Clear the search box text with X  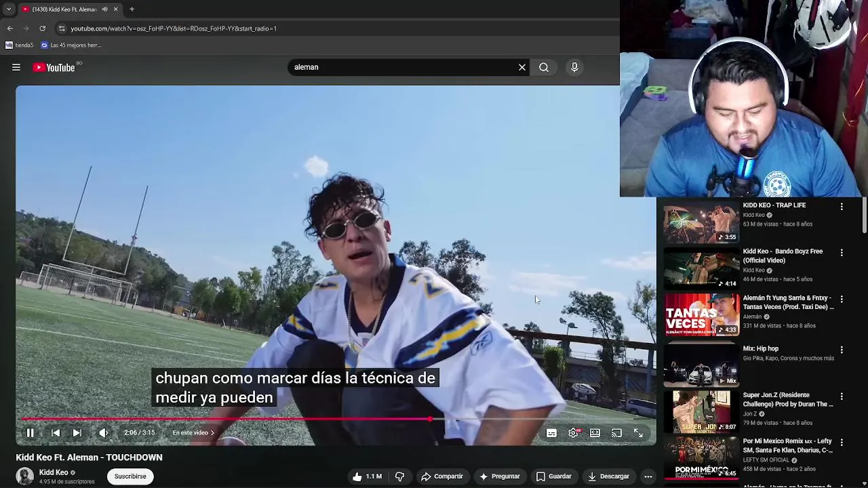click(x=522, y=67)
